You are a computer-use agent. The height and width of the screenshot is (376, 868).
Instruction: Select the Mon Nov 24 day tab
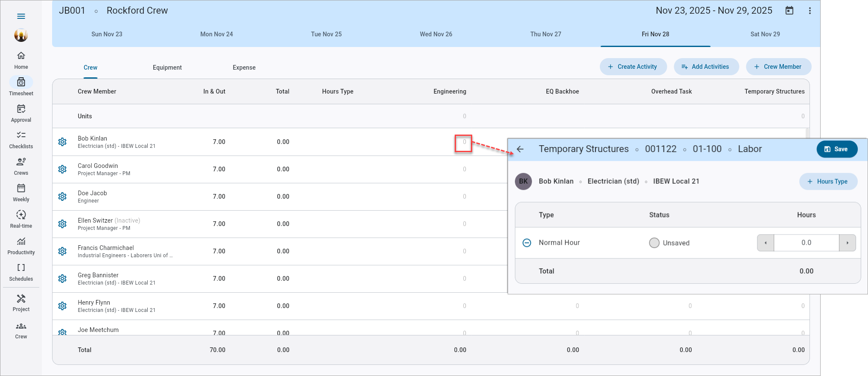coord(216,34)
